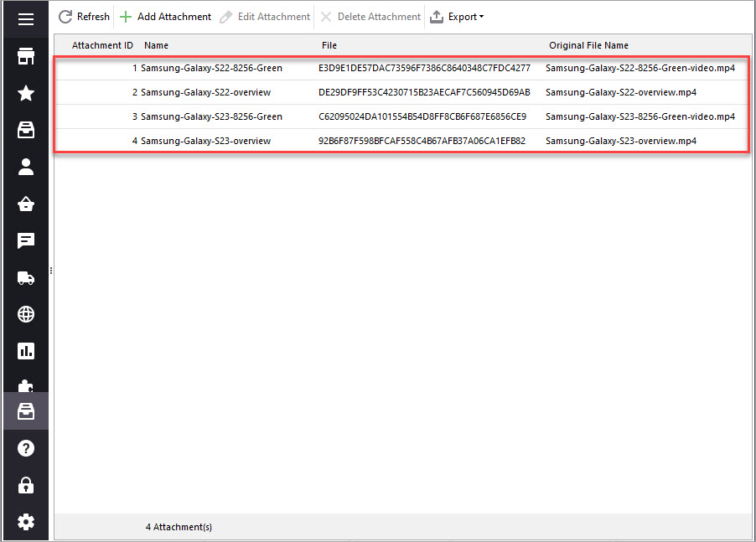Select the highlighted attachments box icon
756x542 pixels.
point(26,411)
